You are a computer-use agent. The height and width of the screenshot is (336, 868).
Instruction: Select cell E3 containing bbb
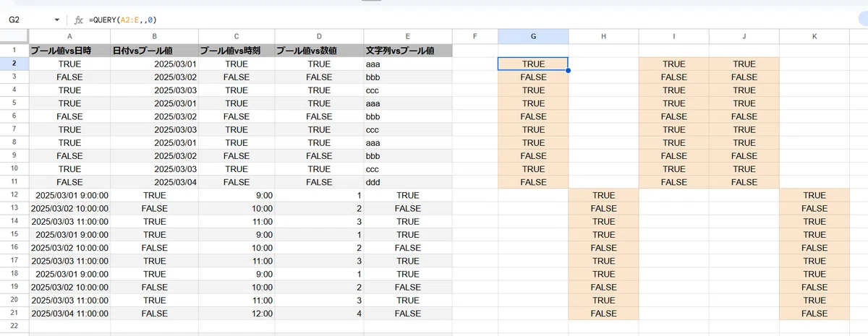point(408,77)
